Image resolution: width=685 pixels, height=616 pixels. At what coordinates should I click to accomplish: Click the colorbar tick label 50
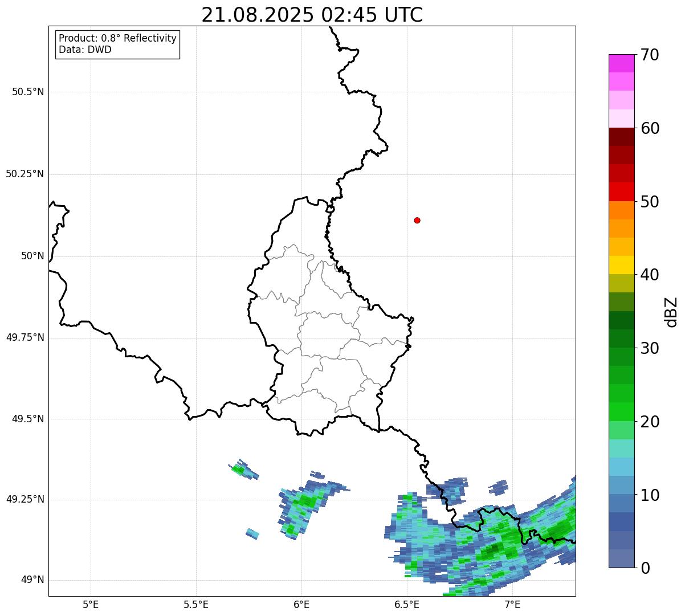pos(650,202)
